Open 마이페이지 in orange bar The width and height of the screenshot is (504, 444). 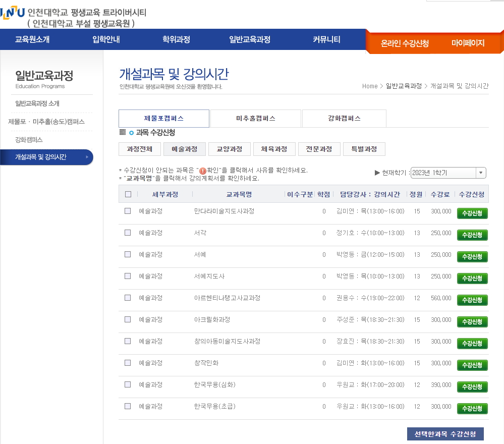coord(468,43)
